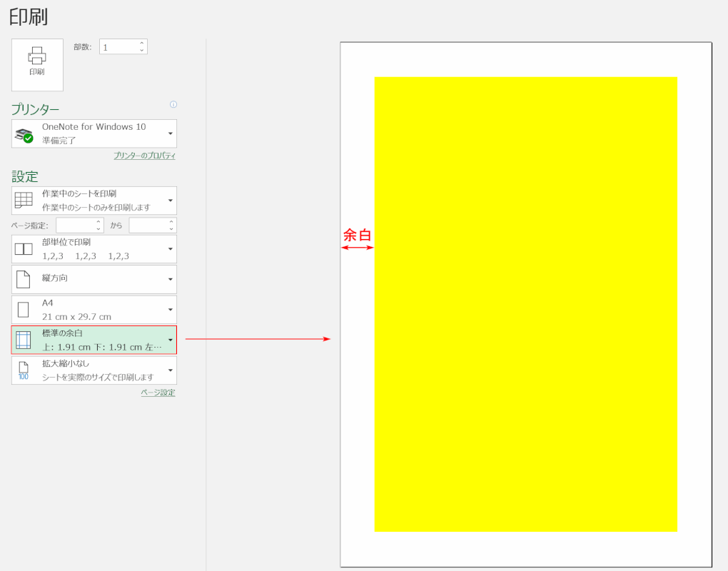Viewport: 728px width, 571px height.
Task: Decrease copies with the down spinner
Action: (x=142, y=50)
